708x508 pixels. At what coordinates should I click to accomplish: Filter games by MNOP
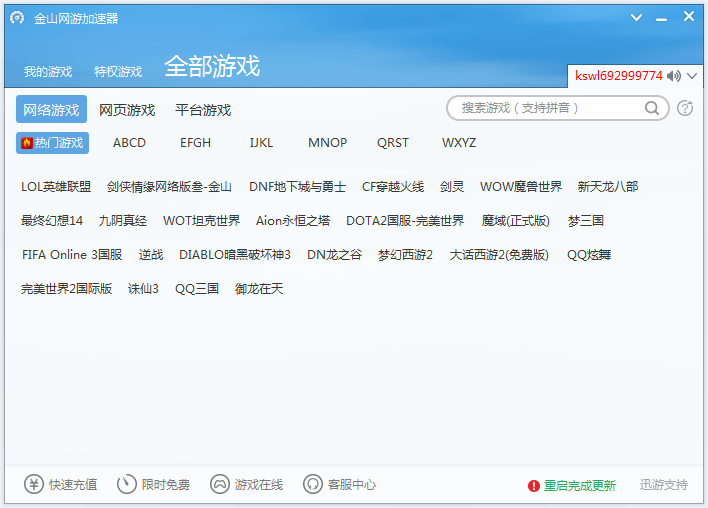pyautogui.click(x=327, y=143)
